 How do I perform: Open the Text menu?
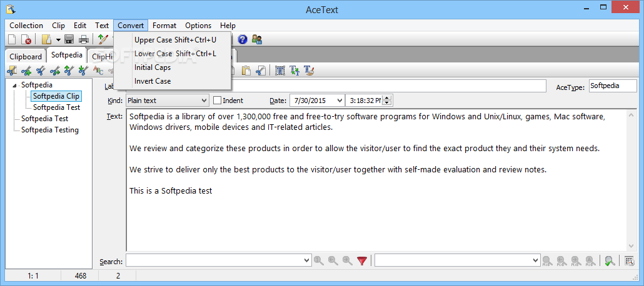pyautogui.click(x=102, y=26)
